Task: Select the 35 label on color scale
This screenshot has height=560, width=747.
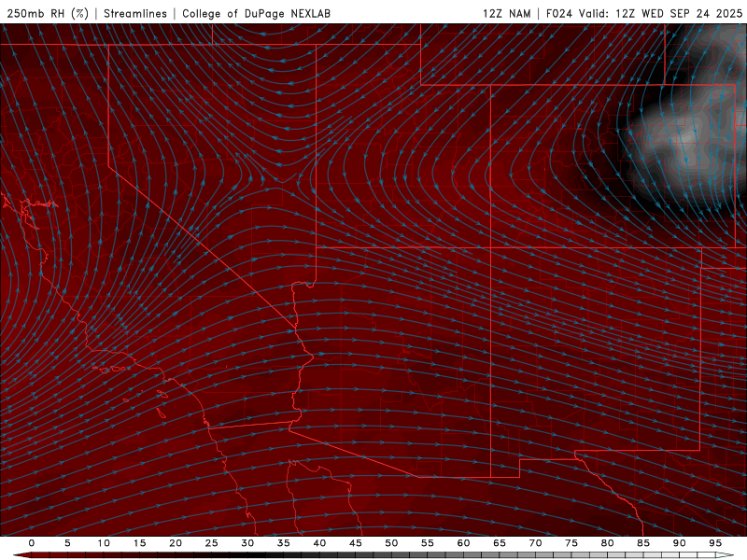Action: (284, 543)
